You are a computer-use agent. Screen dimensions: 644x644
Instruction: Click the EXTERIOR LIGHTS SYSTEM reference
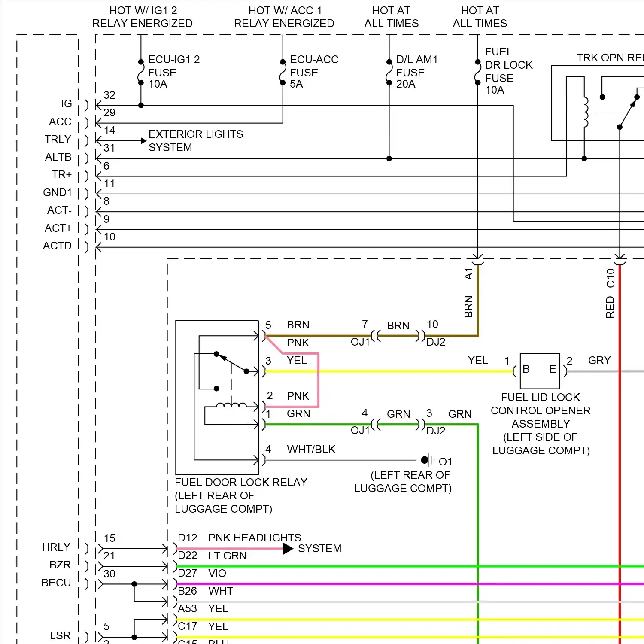196,141
